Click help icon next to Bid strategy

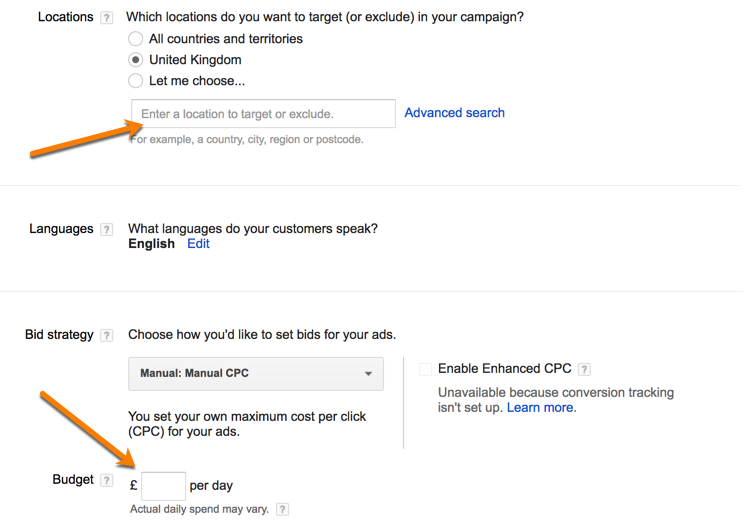click(x=107, y=335)
